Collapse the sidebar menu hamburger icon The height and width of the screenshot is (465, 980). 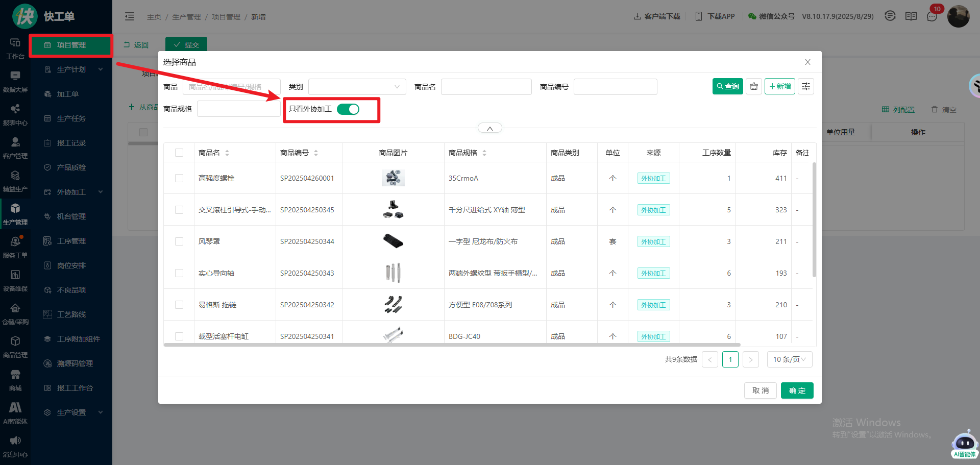[x=130, y=16]
